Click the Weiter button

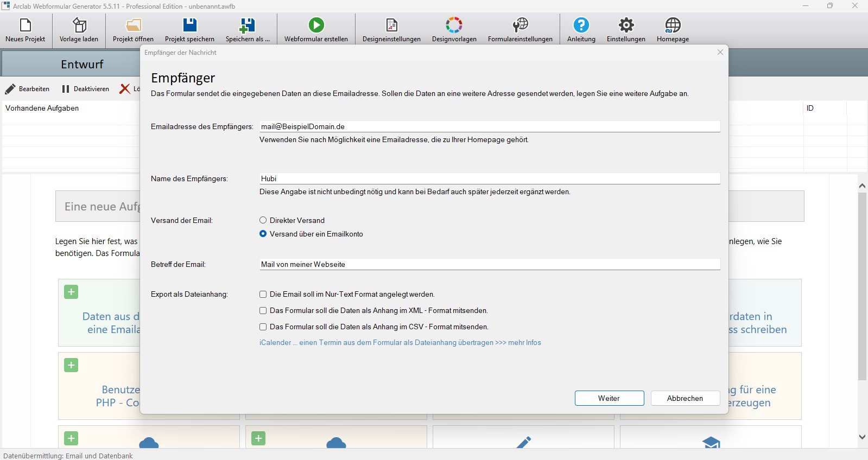pos(609,398)
